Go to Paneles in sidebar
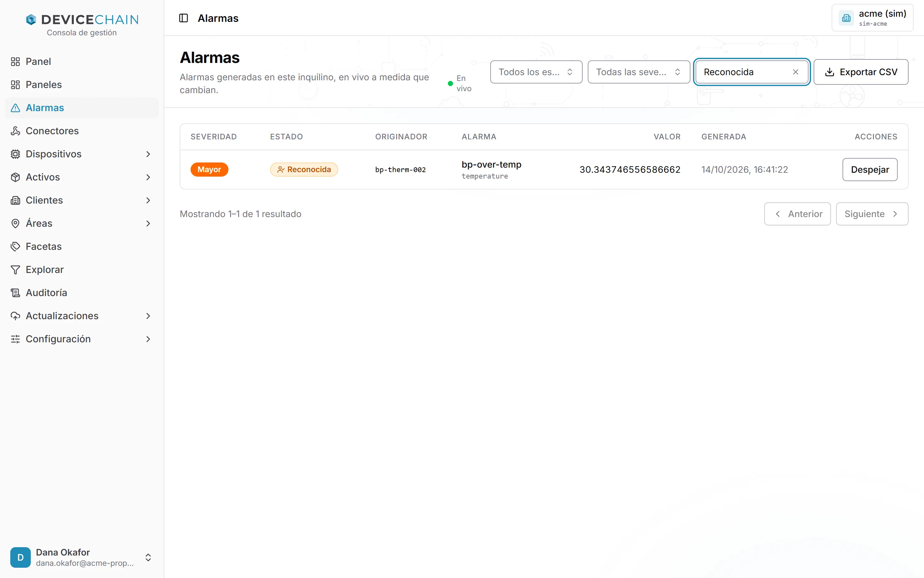This screenshot has height=578, width=924. tap(82, 84)
